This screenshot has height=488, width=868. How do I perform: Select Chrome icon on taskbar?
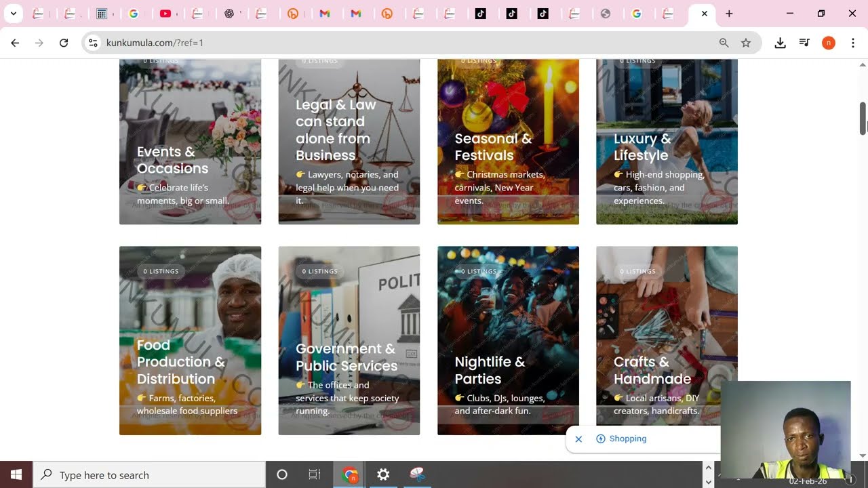(x=350, y=474)
